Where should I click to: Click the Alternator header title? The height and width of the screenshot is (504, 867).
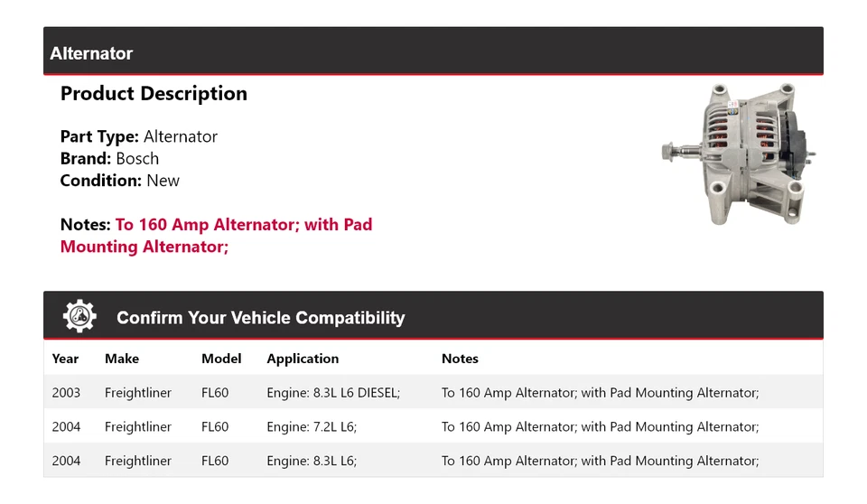point(91,53)
